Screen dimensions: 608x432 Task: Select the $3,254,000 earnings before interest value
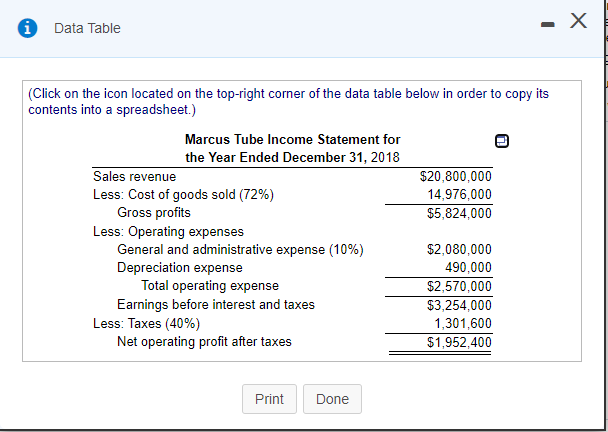459,305
